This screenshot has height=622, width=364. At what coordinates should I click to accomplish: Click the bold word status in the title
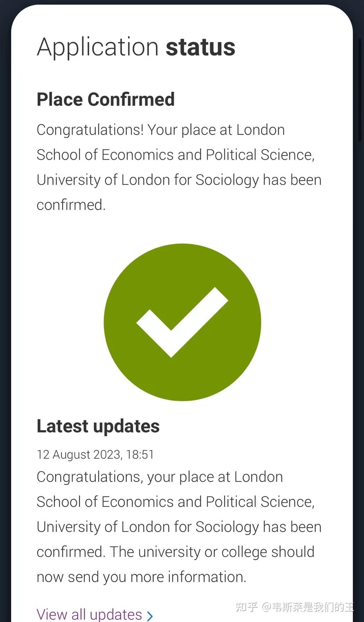(x=200, y=47)
